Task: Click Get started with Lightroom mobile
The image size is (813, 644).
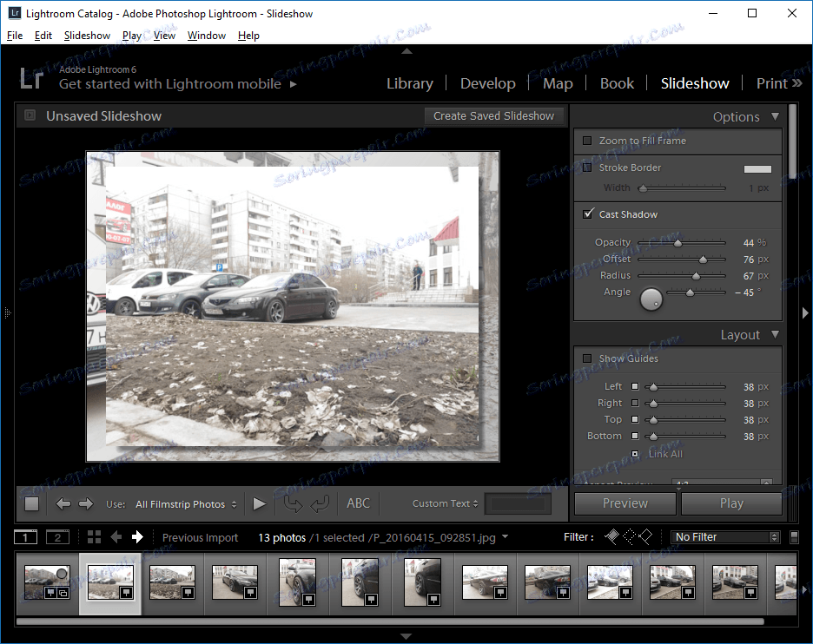Action: pyautogui.click(x=170, y=84)
